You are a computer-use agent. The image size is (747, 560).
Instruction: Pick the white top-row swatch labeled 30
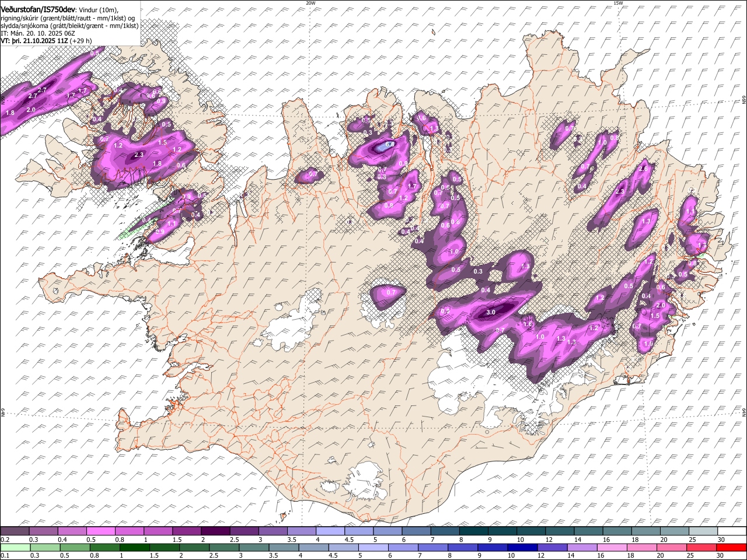pyautogui.click(x=732, y=531)
